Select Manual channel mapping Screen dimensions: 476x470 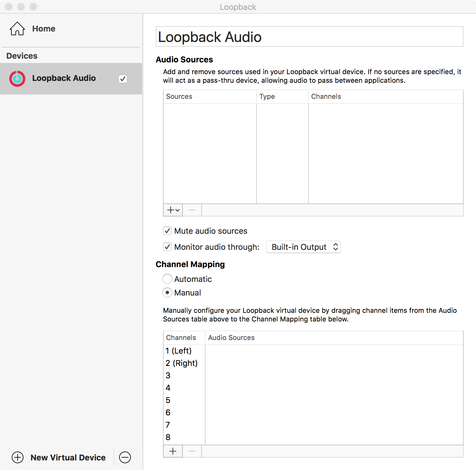pyautogui.click(x=167, y=292)
